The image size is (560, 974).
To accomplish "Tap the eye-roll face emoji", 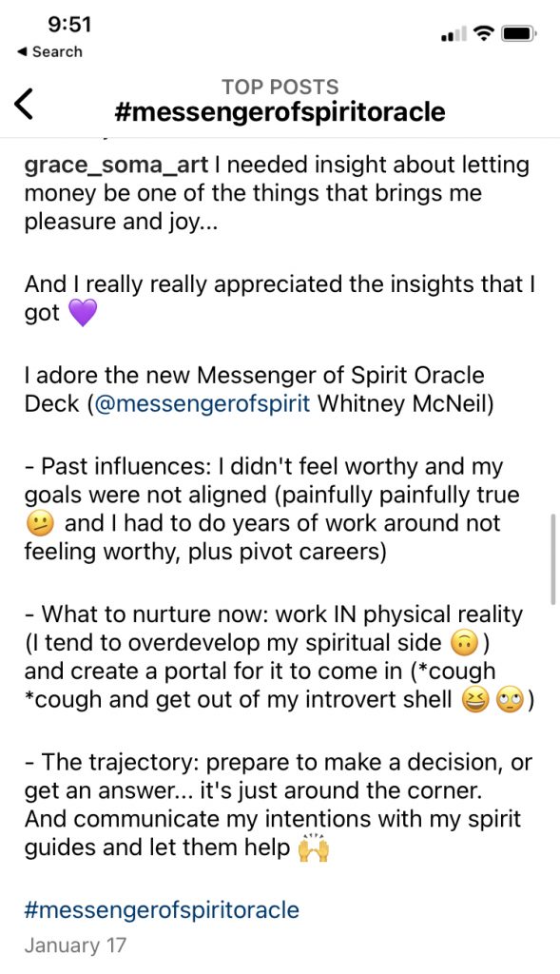I will click(511, 701).
